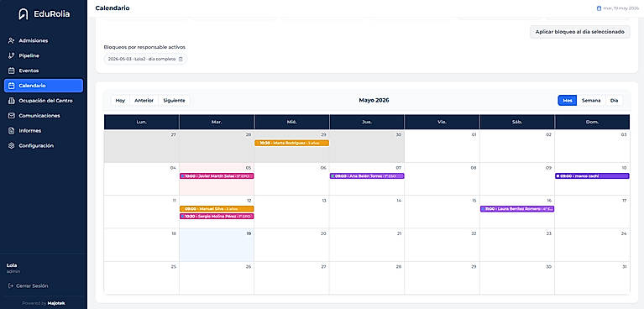Select day 25 in the calendar
Viewport: 644px width, 309px height.
[x=141, y=278]
